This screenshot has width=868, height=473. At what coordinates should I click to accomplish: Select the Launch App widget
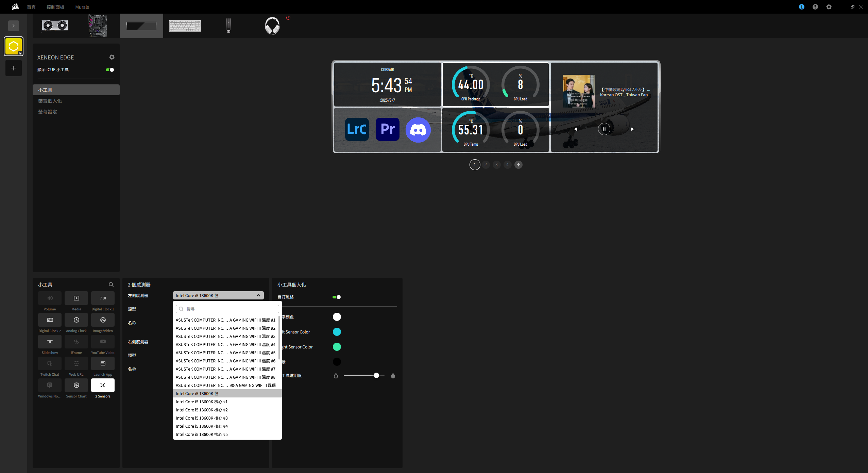click(x=103, y=363)
